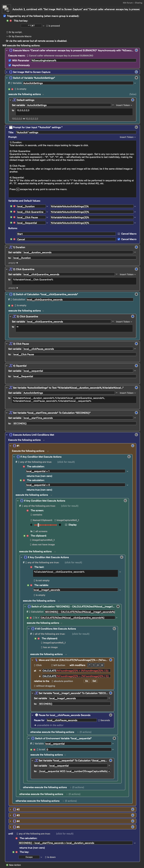Viewport: 144px width, 868px height.
Task: Open the Insert Token menu in Default settings
Action: (x=124, y=105)
